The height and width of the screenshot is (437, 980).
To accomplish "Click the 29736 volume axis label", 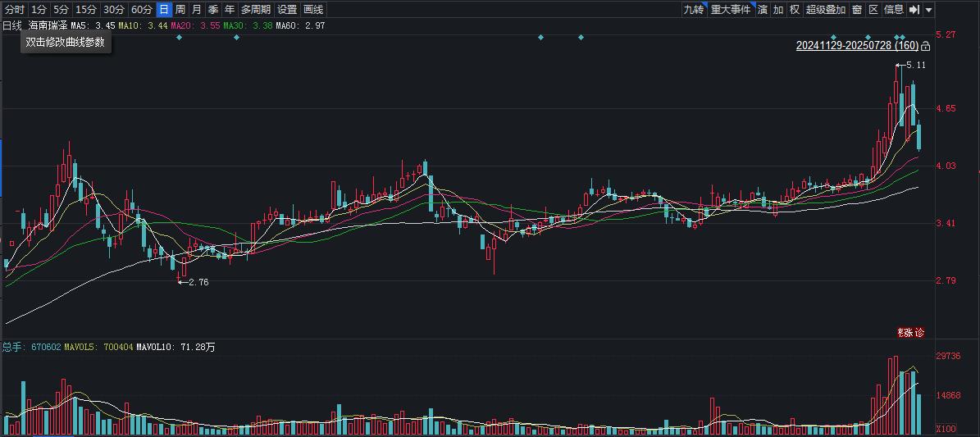I will click(948, 356).
